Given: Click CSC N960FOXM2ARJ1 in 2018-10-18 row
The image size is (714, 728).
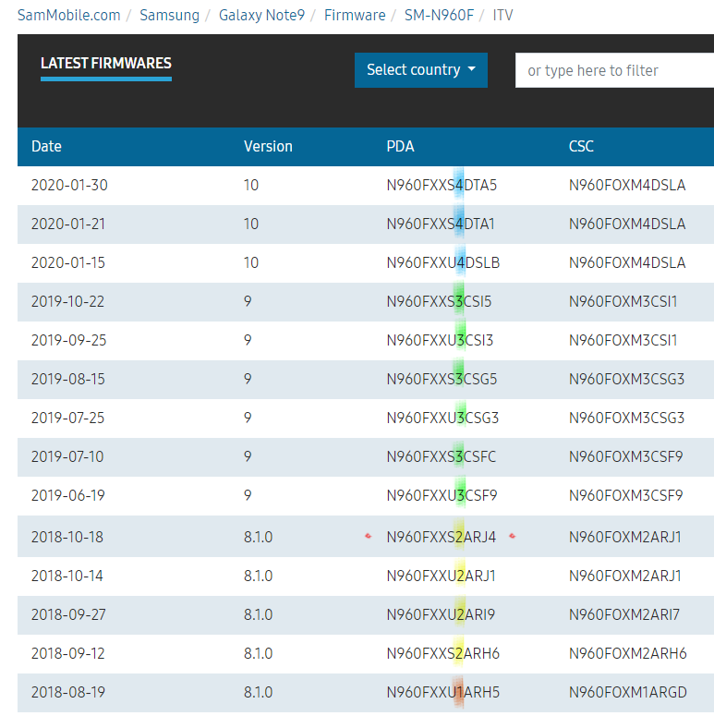Looking at the screenshot, I should point(625,537).
